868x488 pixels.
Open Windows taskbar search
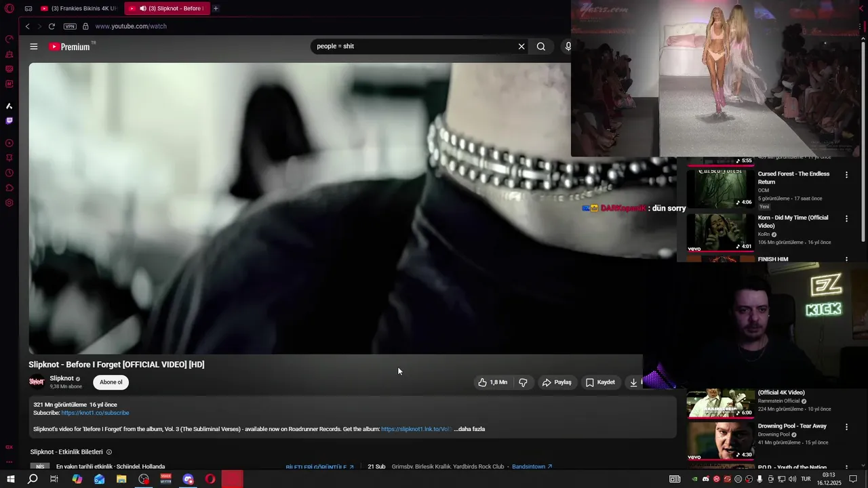pos(33,479)
